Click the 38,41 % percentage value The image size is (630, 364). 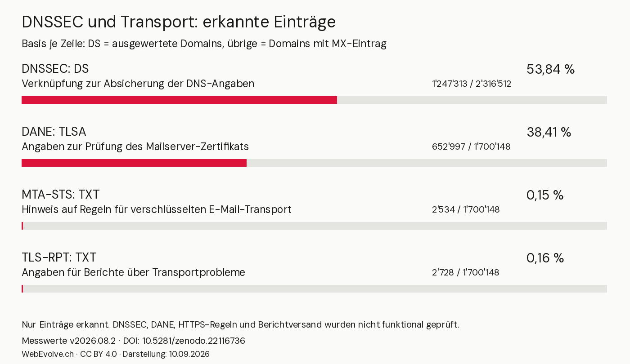pyautogui.click(x=549, y=132)
